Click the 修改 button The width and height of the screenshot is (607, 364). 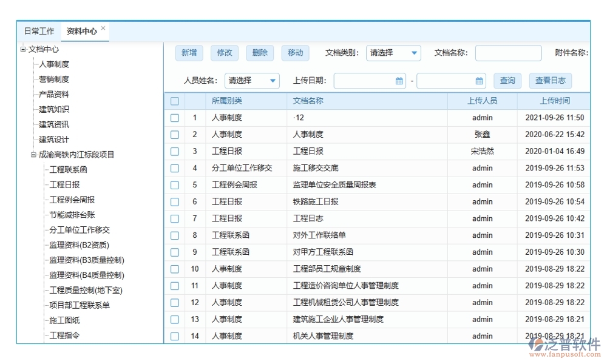(224, 53)
